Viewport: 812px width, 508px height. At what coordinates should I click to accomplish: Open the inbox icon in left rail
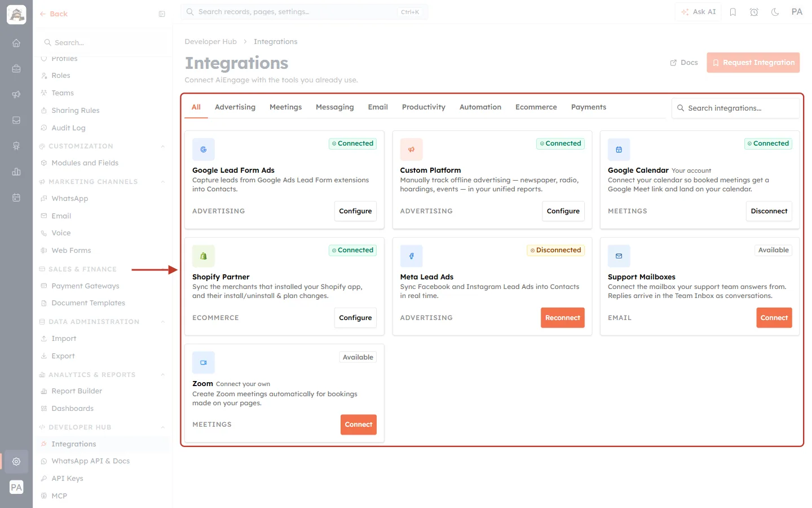tap(16, 120)
